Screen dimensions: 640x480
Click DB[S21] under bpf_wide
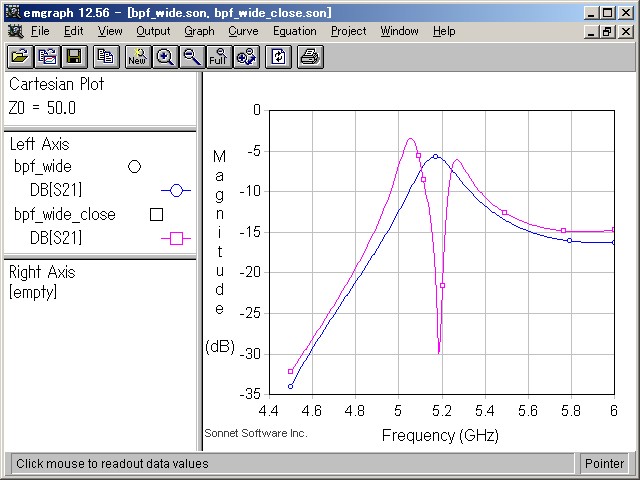[56, 190]
